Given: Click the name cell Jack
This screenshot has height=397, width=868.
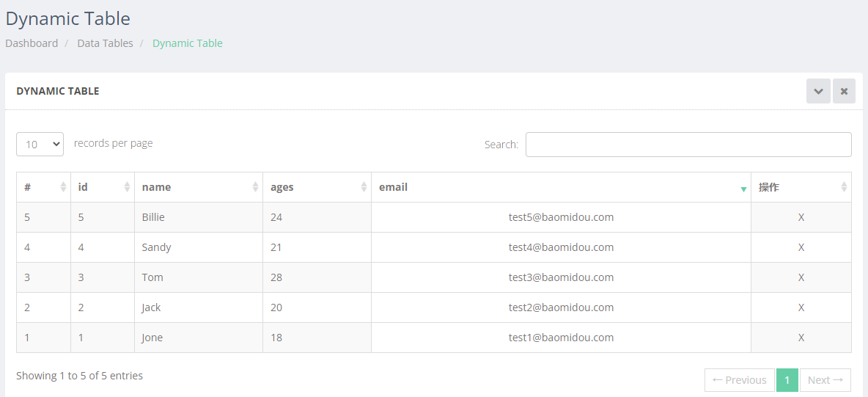Looking at the screenshot, I should click(x=199, y=307).
